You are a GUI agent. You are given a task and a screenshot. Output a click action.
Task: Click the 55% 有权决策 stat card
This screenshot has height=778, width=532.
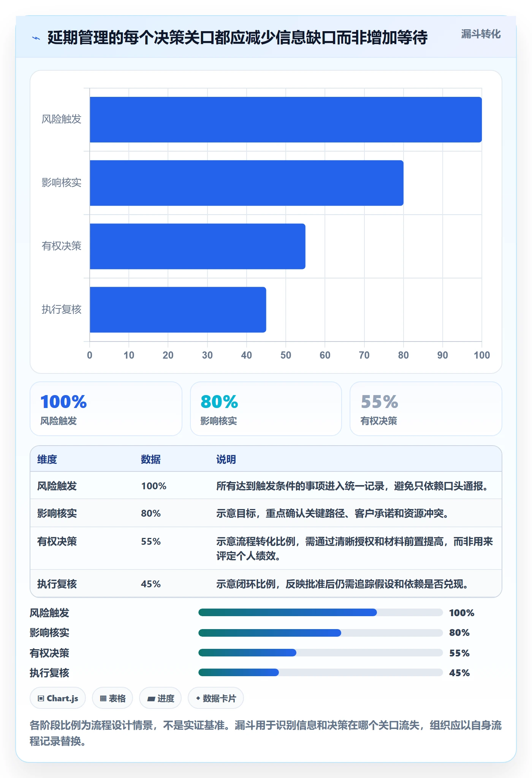click(x=426, y=409)
